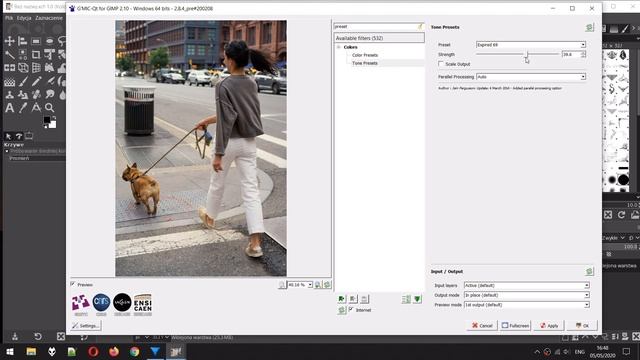Click the update filters refresh icon

342,310
